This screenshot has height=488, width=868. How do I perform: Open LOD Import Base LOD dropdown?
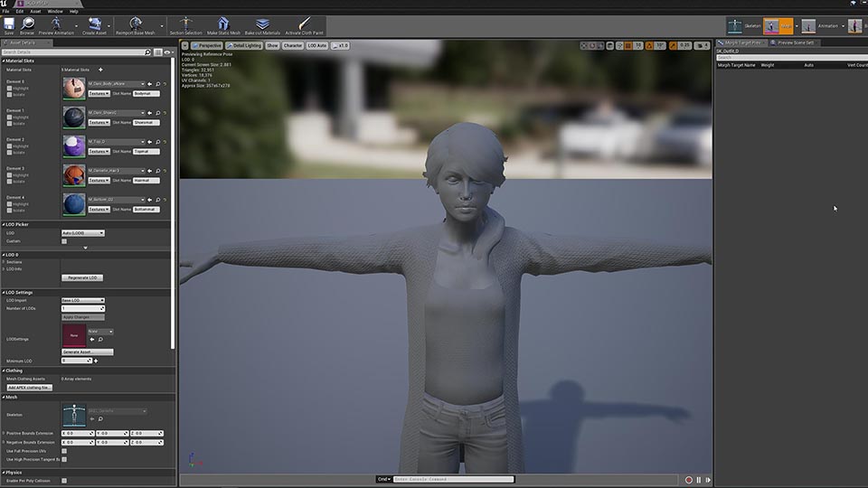(x=82, y=300)
